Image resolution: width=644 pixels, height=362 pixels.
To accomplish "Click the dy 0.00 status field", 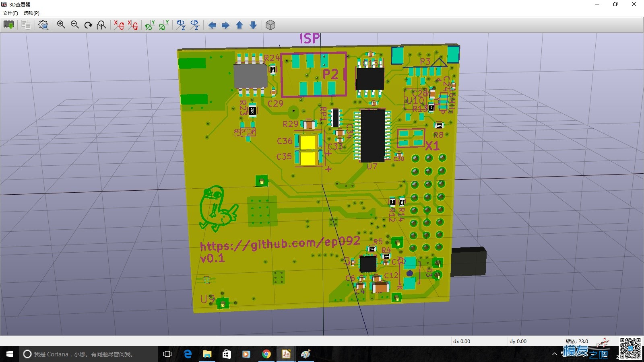I will [518, 341].
